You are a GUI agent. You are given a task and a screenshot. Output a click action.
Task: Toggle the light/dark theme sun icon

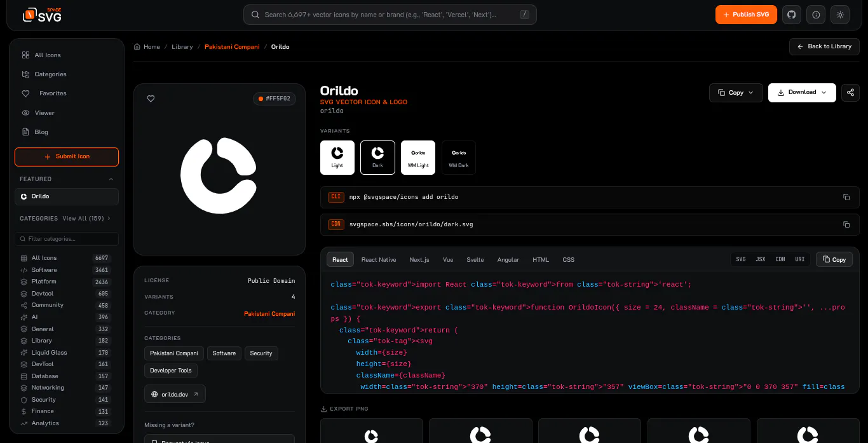pos(841,15)
